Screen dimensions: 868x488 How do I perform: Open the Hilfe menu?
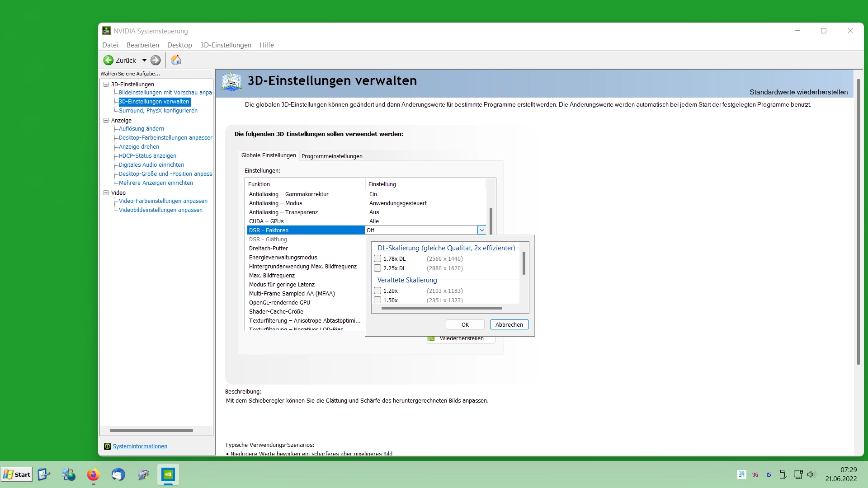(x=267, y=45)
